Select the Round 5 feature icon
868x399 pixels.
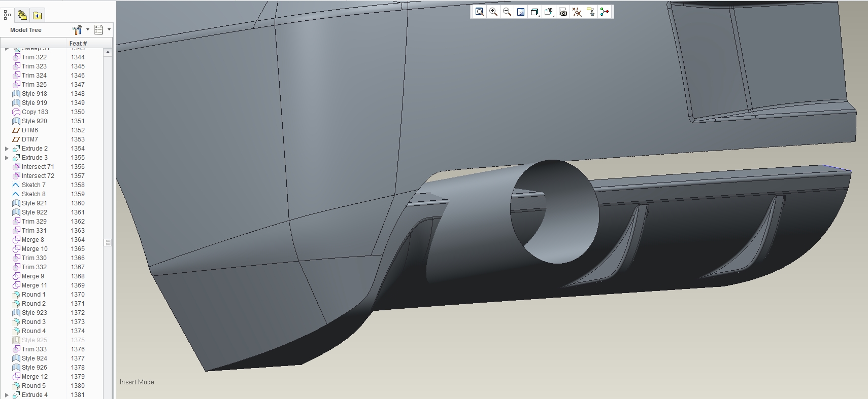coord(16,386)
